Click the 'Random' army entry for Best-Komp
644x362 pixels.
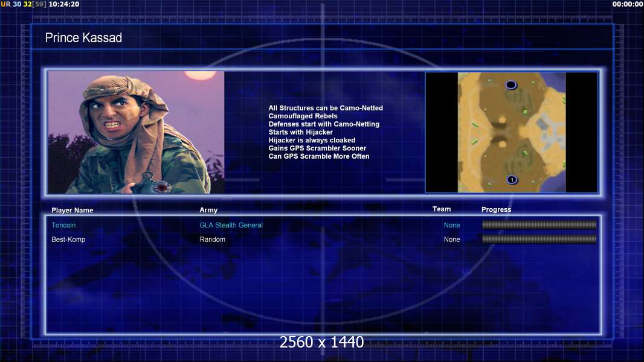click(212, 240)
